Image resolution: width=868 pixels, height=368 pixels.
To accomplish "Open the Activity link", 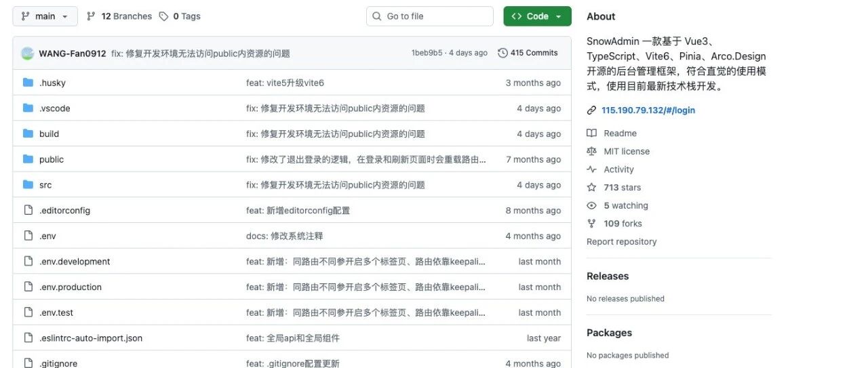I will pyautogui.click(x=618, y=169).
